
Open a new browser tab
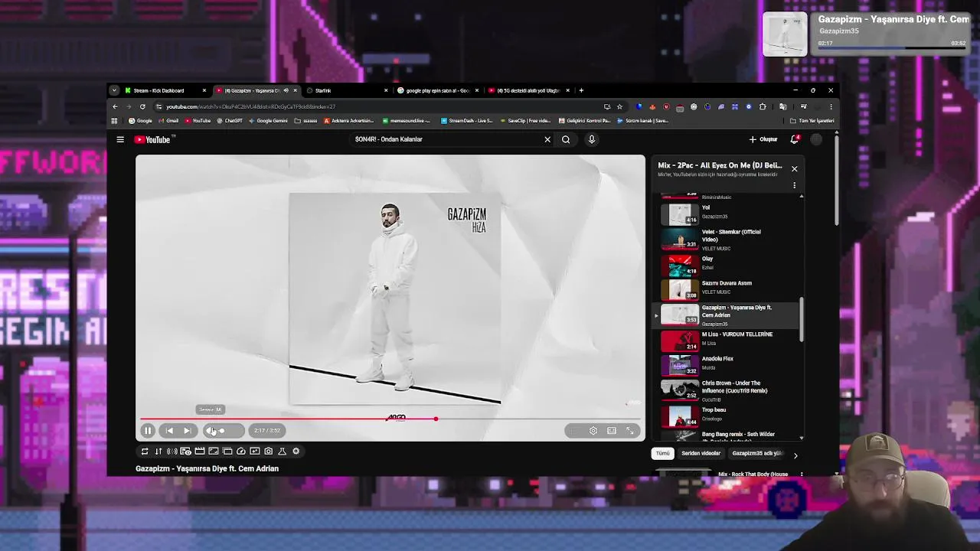point(581,90)
